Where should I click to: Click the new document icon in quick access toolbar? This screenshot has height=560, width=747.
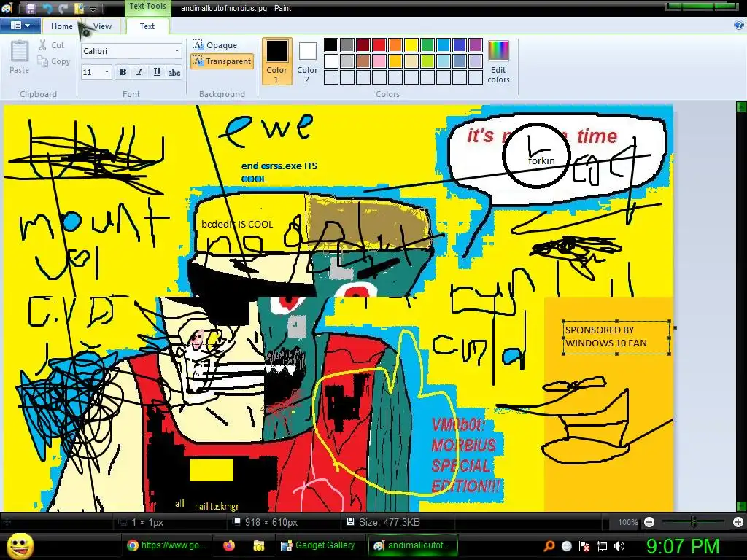(79, 8)
